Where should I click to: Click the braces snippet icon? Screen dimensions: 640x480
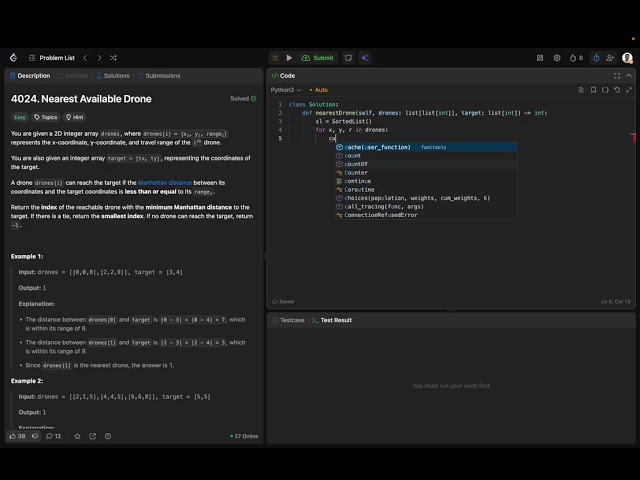(x=605, y=90)
